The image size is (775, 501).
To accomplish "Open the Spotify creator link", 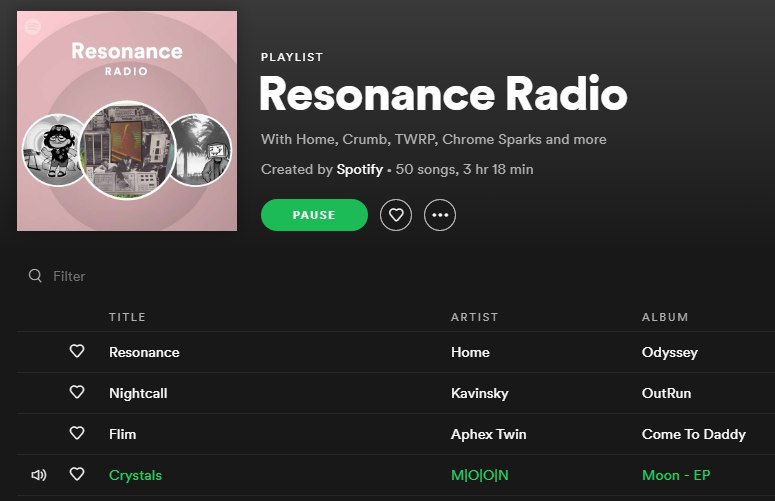I will pyautogui.click(x=359, y=169).
